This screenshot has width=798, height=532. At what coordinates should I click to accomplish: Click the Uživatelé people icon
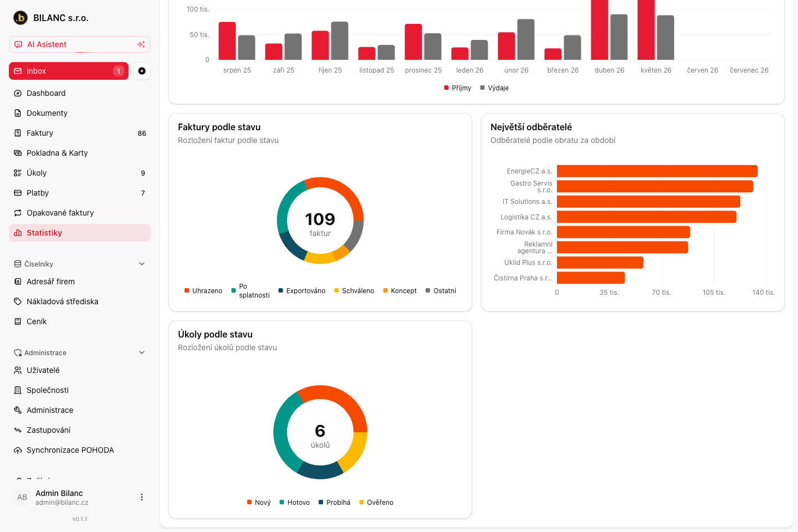(18, 370)
